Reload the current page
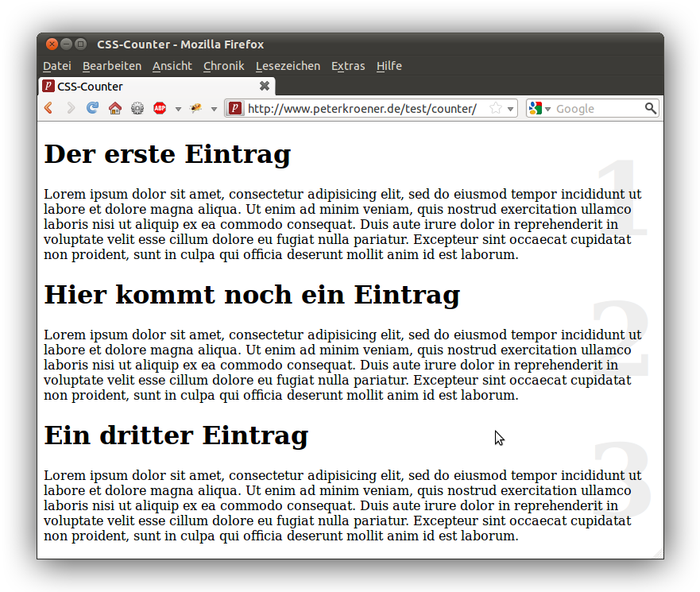Screen dimensions: 700x592 pyautogui.click(x=92, y=108)
